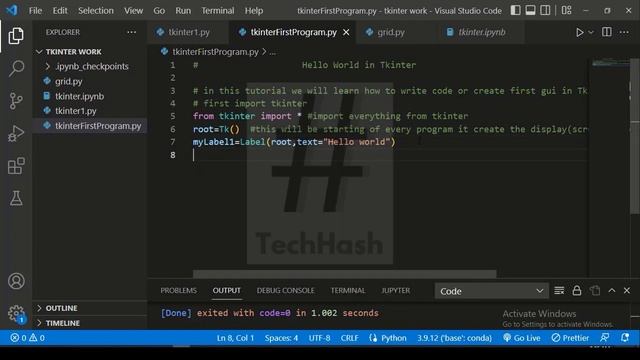This screenshot has height=360, width=640.
Task: Expand the OUTLINE section
Action: (90, 308)
